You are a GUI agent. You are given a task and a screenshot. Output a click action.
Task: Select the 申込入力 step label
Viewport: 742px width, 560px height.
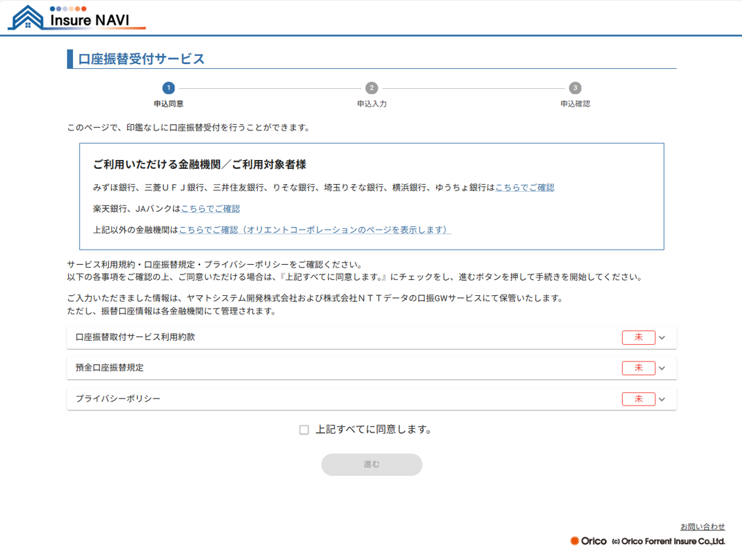click(x=372, y=104)
